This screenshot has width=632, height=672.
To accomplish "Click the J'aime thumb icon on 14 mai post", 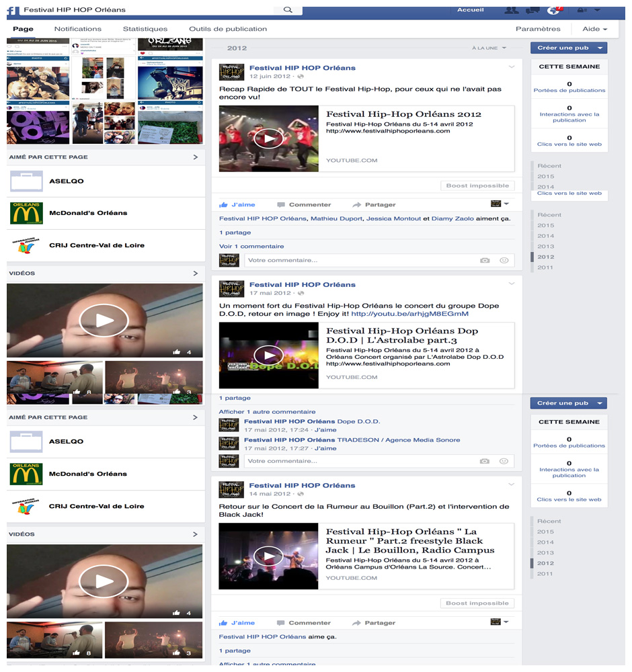I will pos(223,623).
